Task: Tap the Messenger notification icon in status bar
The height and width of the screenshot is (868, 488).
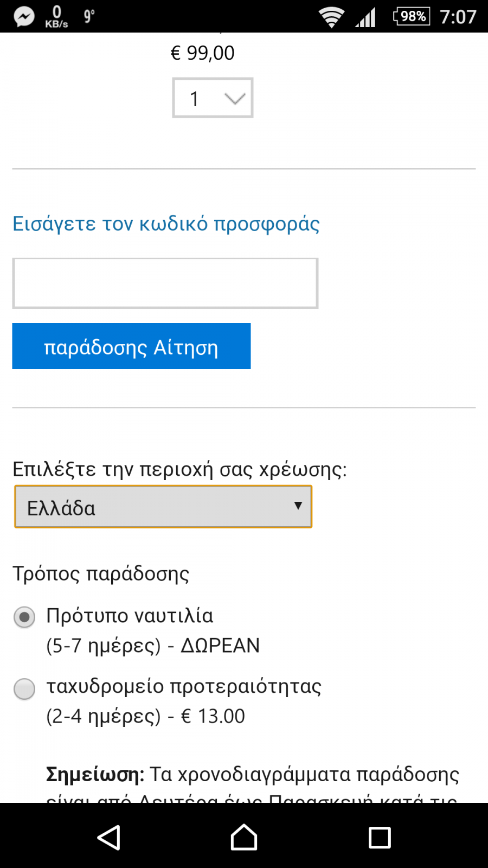Action: [x=24, y=17]
